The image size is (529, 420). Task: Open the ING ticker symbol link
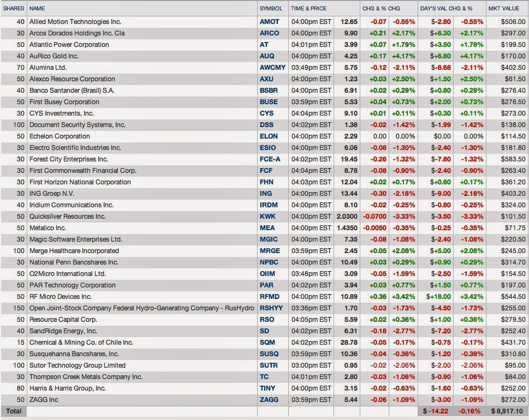click(265, 194)
